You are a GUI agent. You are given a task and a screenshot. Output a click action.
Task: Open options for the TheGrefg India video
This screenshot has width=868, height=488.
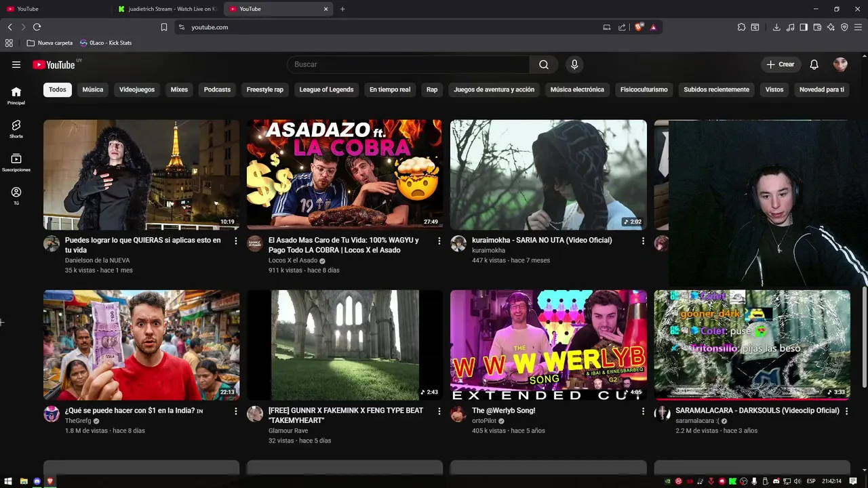click(x=235, y=411)
